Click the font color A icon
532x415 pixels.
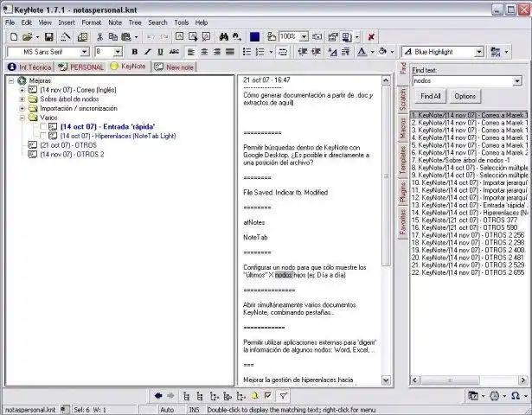pyautogui.click(x=362, y=52)
